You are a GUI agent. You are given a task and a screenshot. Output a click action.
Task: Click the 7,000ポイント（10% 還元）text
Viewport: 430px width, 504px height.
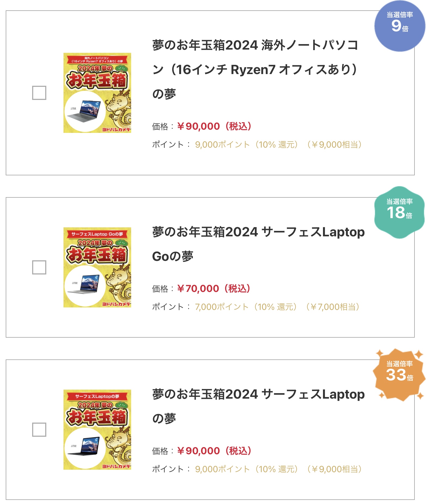246,307
